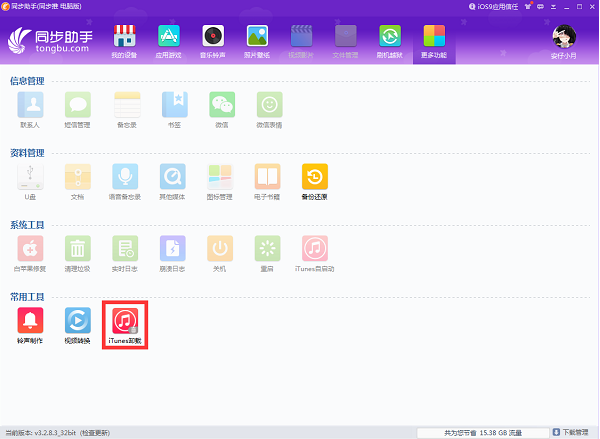Switch to the 视频影片 tab
Viewport: 600px width, 439px height.
pyautogui.click(x=302, y=42)
